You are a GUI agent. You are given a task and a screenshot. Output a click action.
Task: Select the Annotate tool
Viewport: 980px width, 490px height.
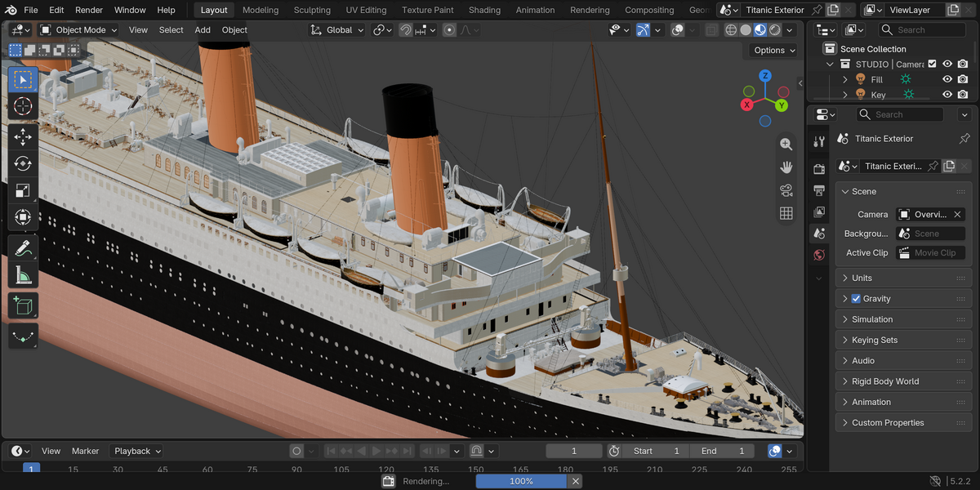pos(23,248)
